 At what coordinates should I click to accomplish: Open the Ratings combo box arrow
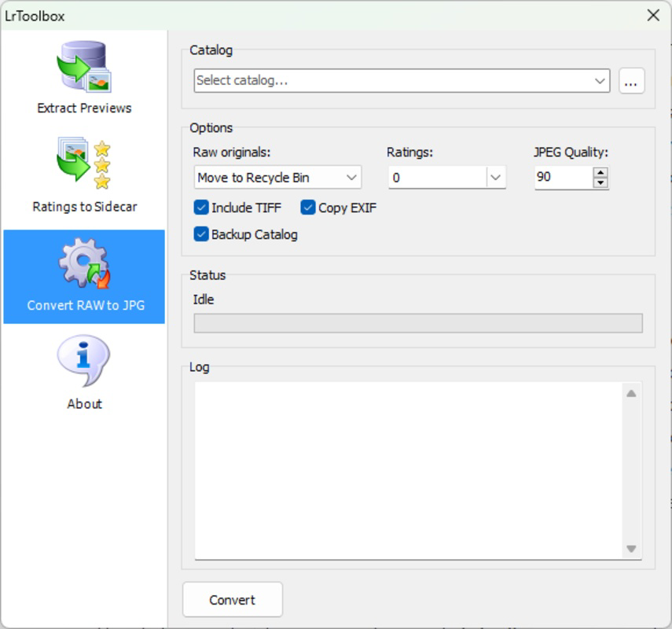(496, 177)
